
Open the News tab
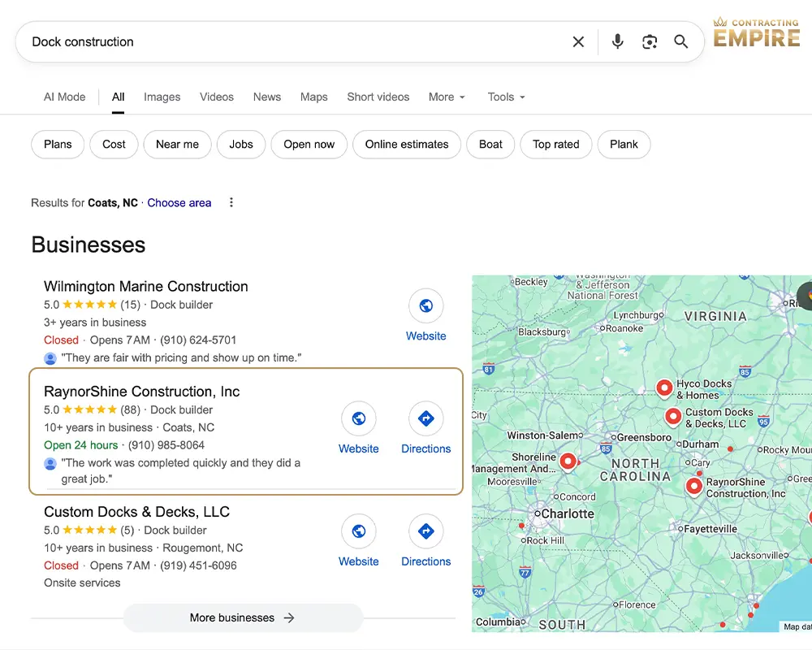point(266,97)
